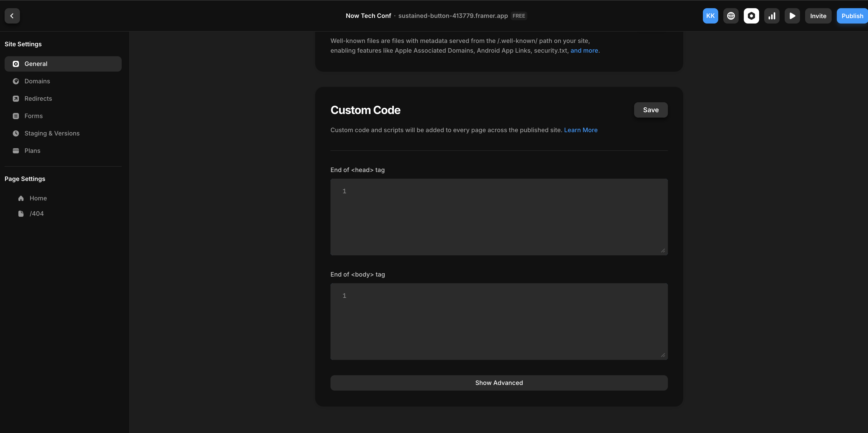Select the /404 page settings
The image size is (868, 433).
point(63,214)
